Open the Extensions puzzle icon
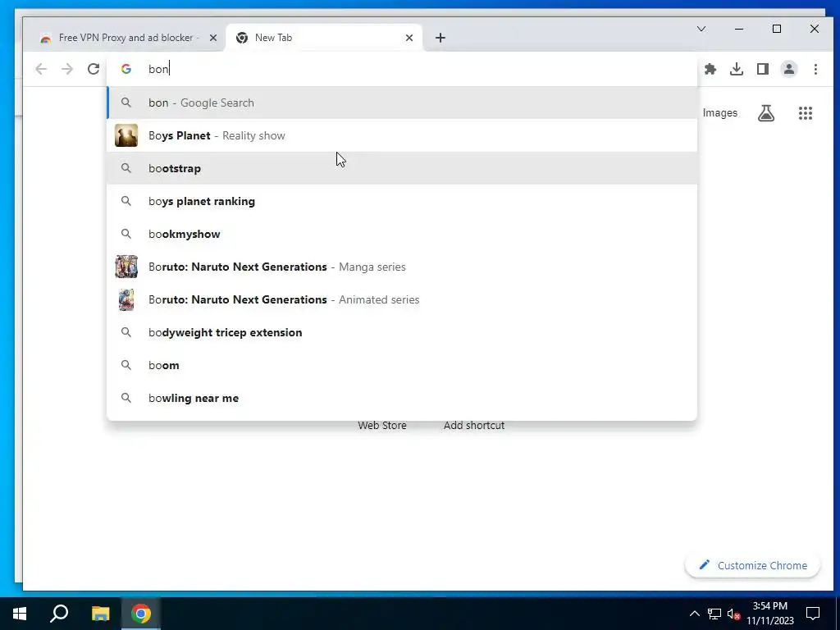 tap(710, 69)
